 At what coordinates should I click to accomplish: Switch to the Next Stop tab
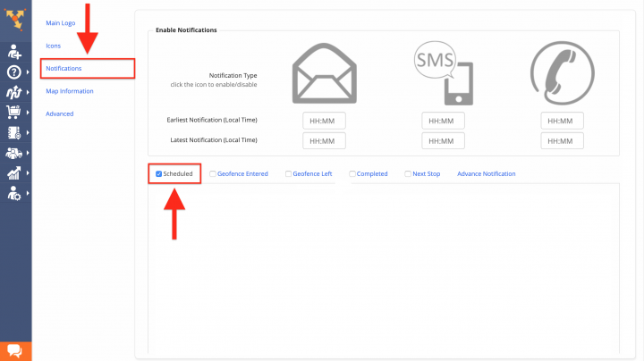click(427, 174)
